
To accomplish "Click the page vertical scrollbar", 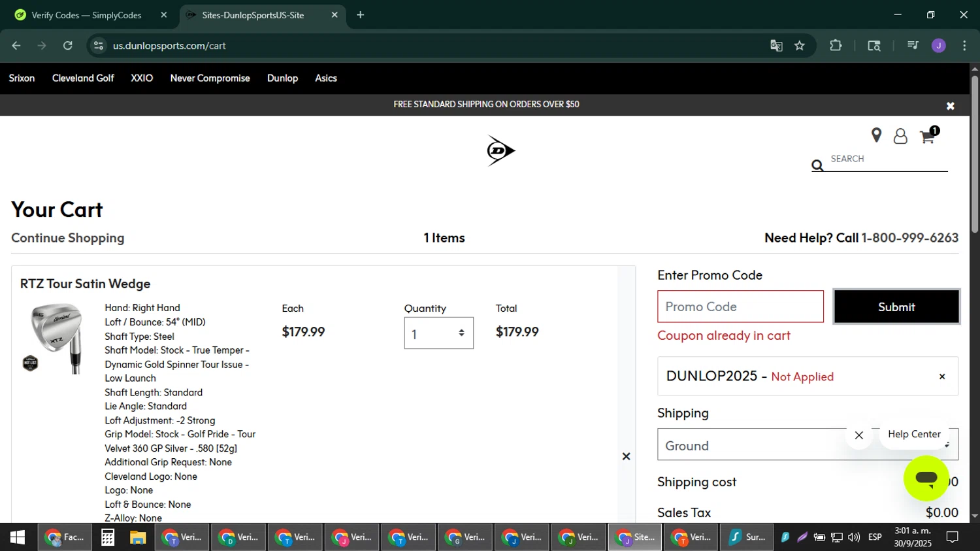I will coord(975,154).
